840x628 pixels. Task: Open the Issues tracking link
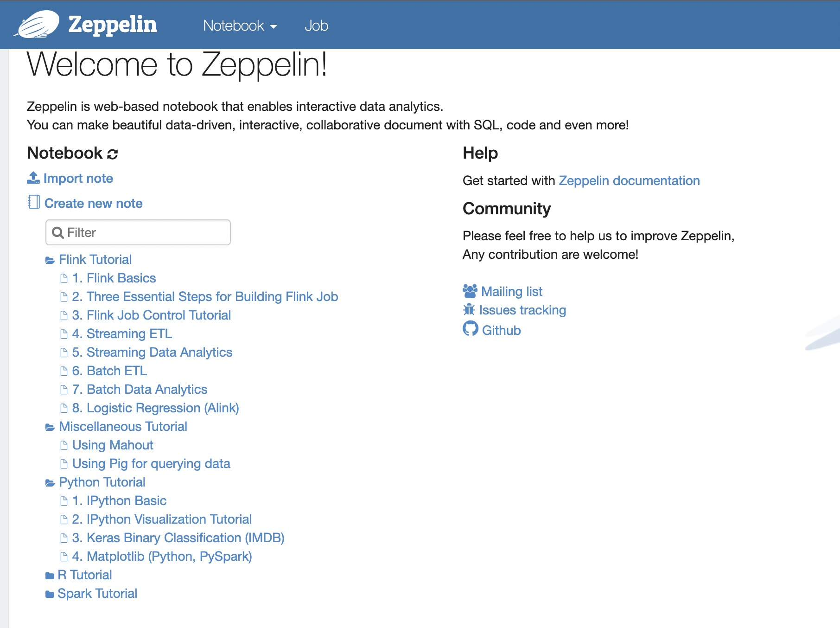click(522, 310)
